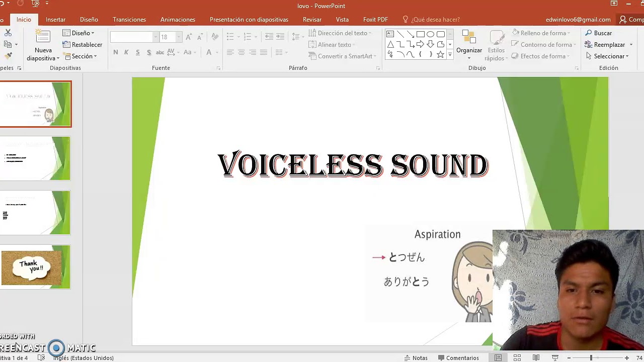Increase list indent level
Viewport: 644px width, 362px height.
280,37
